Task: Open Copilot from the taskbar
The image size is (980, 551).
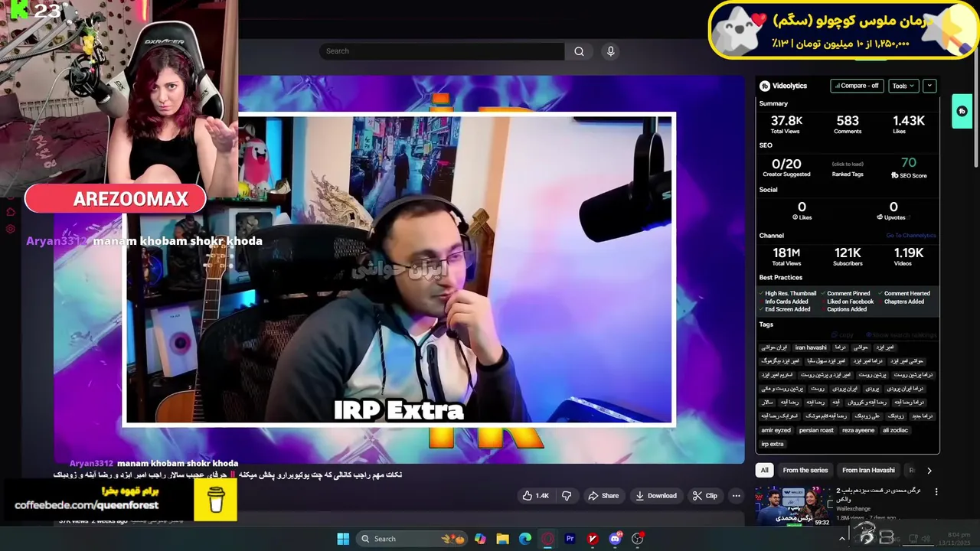Action: [x=480, y=539]
